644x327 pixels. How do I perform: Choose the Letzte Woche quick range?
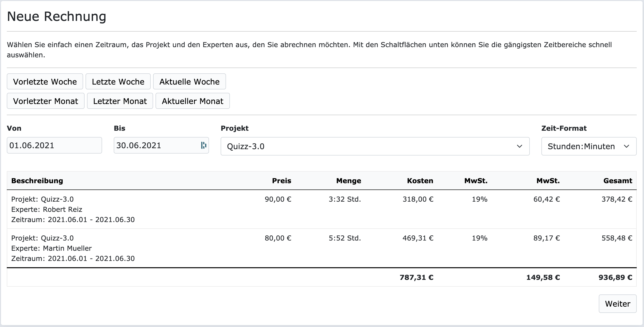click(x=118, y=81)
